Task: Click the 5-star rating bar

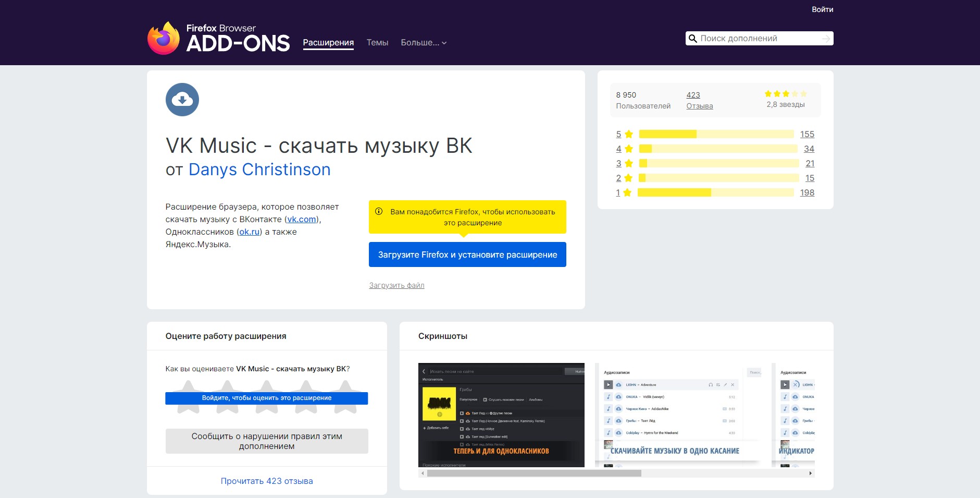Action: (716, 134)
